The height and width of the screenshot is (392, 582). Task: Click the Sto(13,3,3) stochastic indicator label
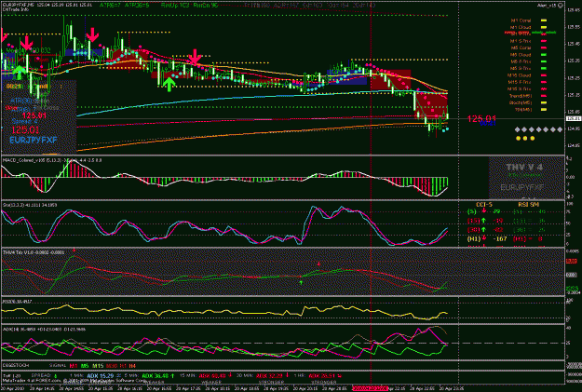pyautogui.click(x=30, y=205)
